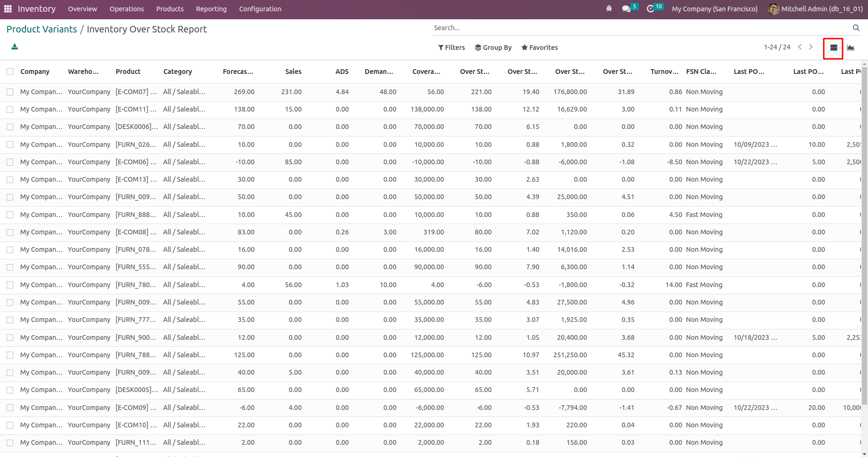Open the conversations messages icon
This screenshot has height=457, width=868.
pos(626,9)
